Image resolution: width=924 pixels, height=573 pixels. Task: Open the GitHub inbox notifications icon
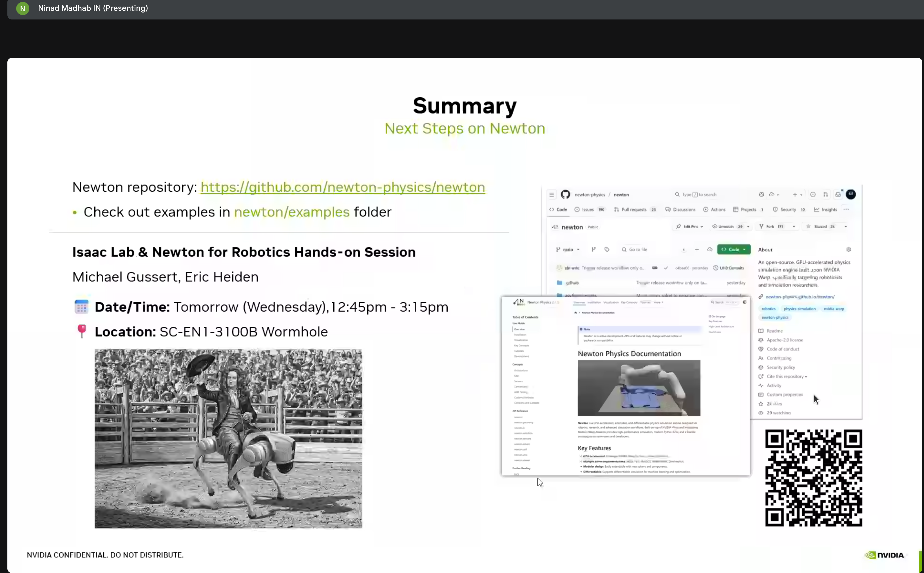click(x=838, y=194)
